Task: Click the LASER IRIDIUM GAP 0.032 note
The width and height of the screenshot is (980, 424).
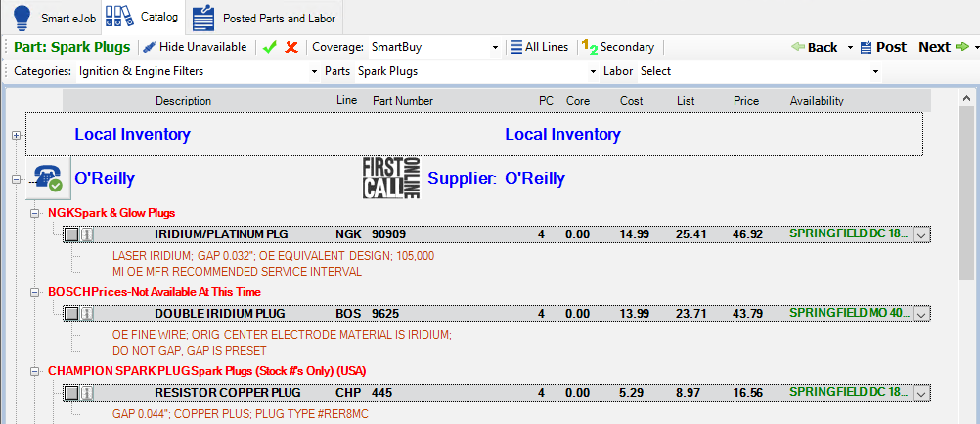Action: tap(273, 256)
